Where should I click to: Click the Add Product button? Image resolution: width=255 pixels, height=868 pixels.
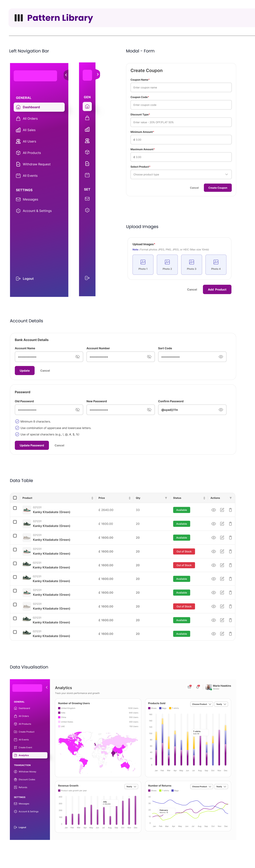pyautogui.click(x=217, y=289)
